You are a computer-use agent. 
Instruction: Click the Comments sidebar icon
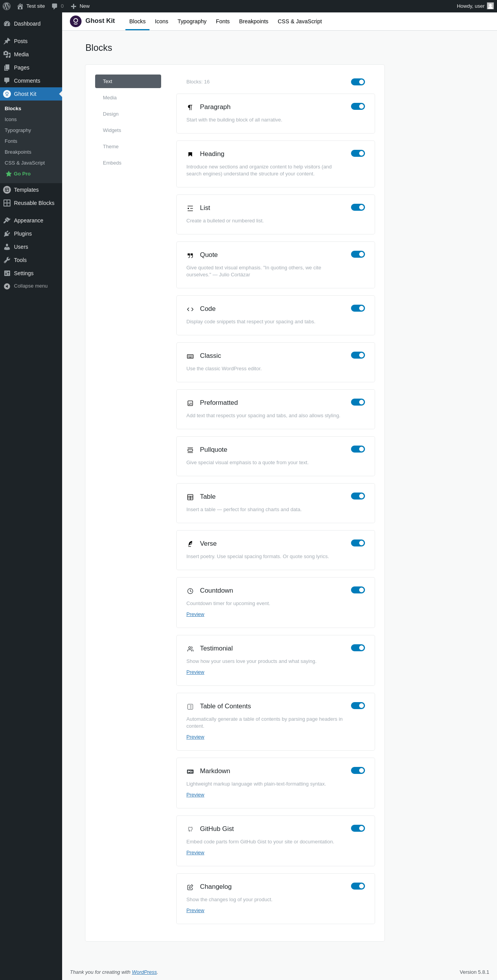point(7,81)
